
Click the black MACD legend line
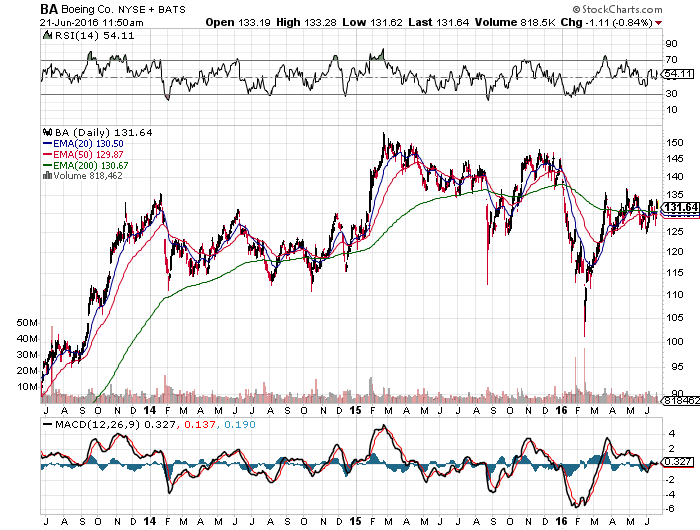point(47,424)
